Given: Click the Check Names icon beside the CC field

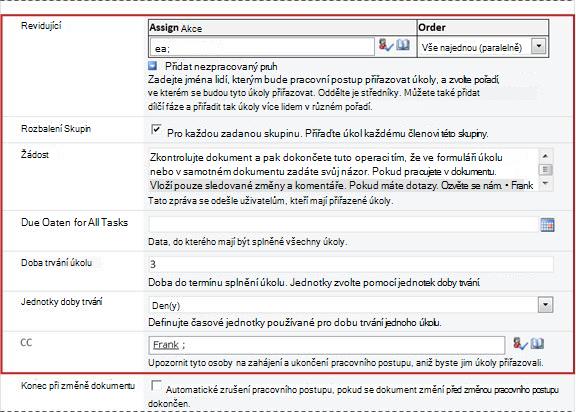Looking at the screenshot, I should pos(520,344).
